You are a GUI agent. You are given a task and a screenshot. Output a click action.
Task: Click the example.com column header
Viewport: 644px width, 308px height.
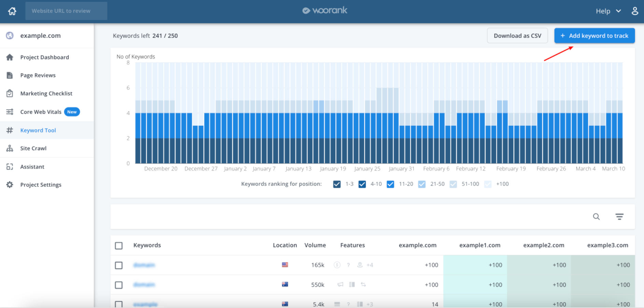pyautogui.click(x=418, y=245)
